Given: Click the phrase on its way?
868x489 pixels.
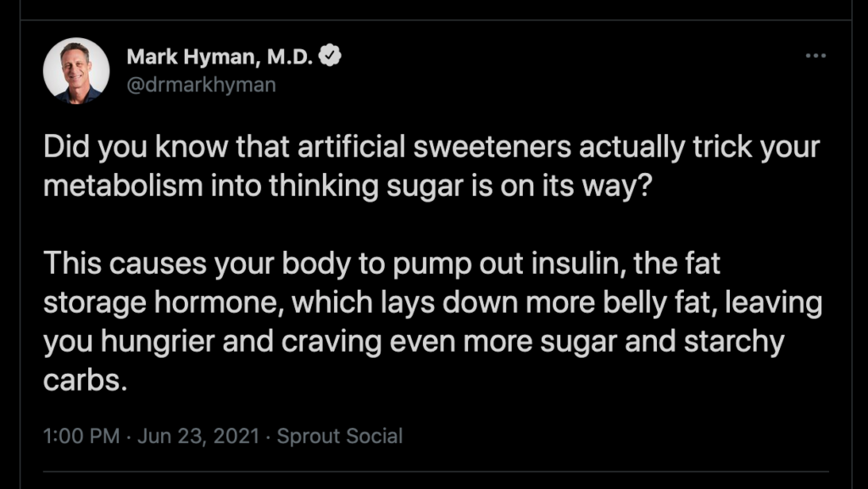Looking at the screenshot, I should [x=576, y=186].
